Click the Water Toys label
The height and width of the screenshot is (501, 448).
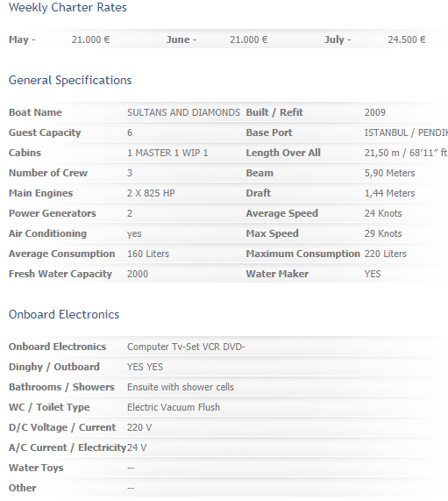click(x=36, y=468)
